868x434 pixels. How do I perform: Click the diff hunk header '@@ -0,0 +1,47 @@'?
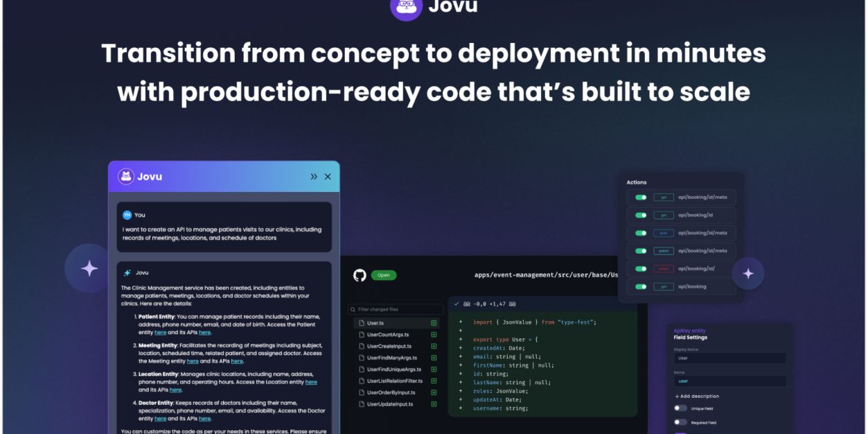click(488, 304)
